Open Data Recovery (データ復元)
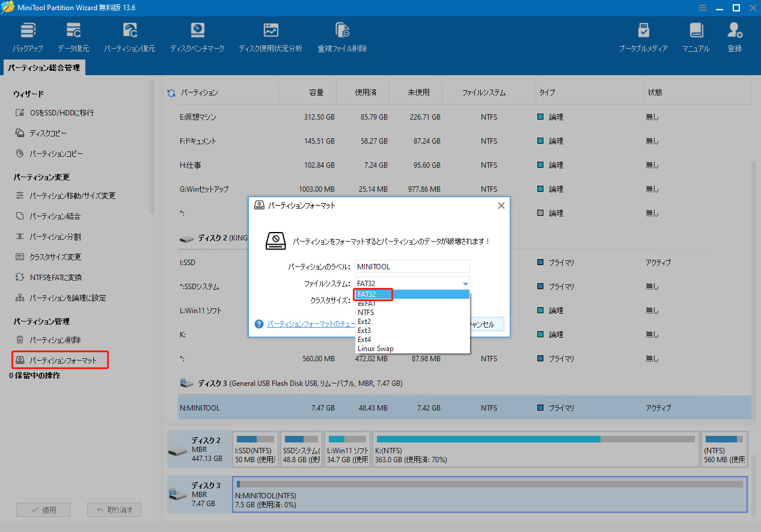Screen dimensions: 761x532 (73, 37)
